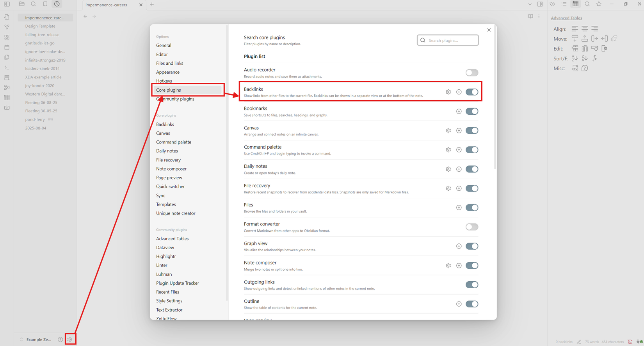The width and height of the screenshot is (644, 346).
Task: Click the export CSV icon in Misc row
Action: tap(575, 68)
